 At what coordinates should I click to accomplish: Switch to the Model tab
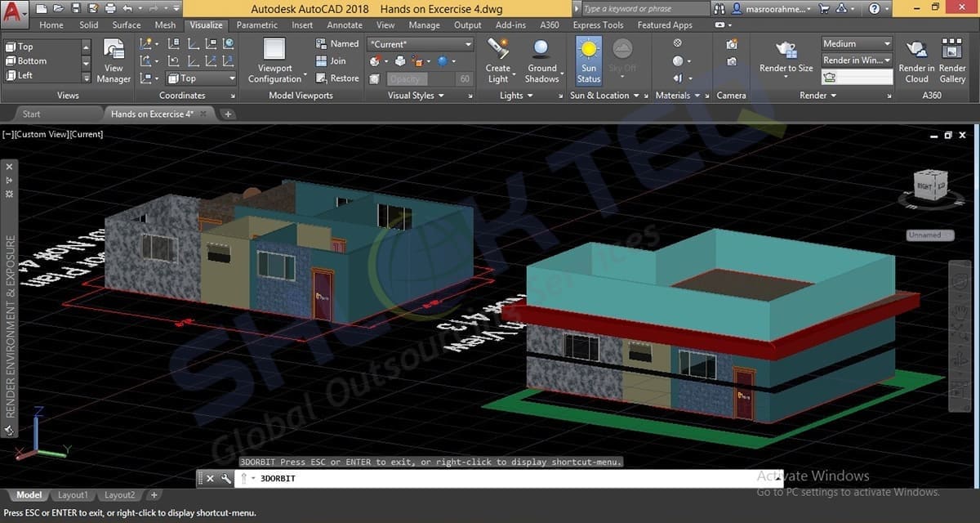coord(29,495)
